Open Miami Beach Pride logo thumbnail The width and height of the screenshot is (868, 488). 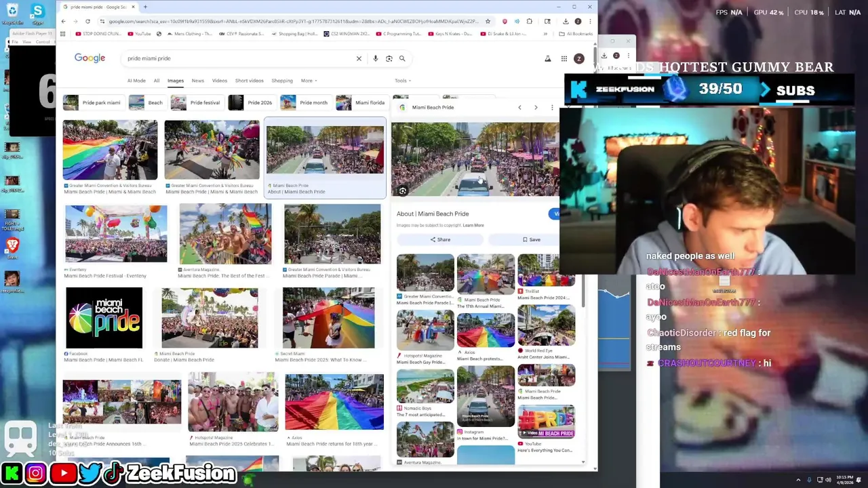coord(104,318)
